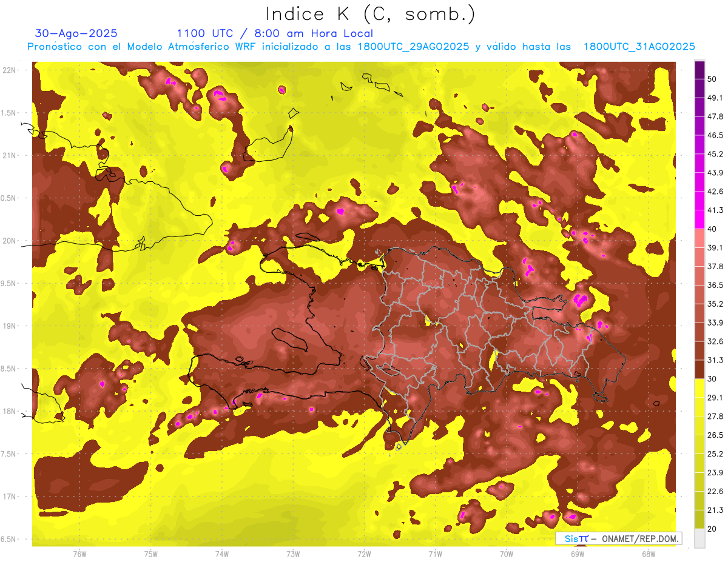Image resolution: width=728 pixels, height=562 pixels.
Task: Click the longitude label "70W"
Action: click(x=507, y=554)
